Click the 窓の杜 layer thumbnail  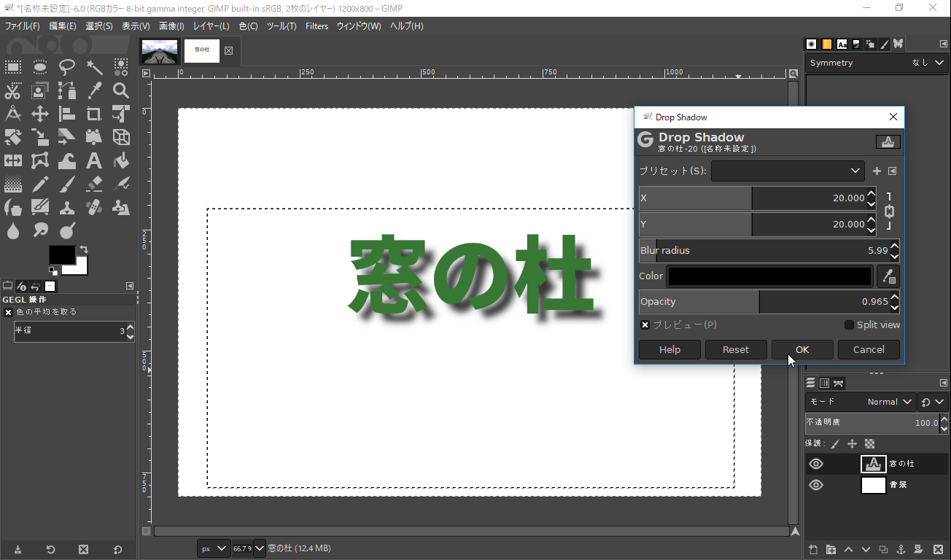873,464
